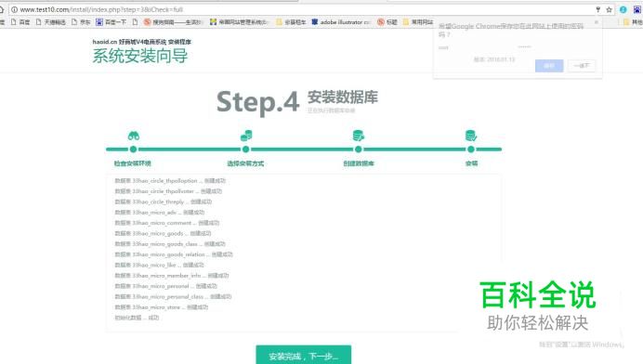Click the key icon in the address bar

pyautogui.click(x=597, y=9)
